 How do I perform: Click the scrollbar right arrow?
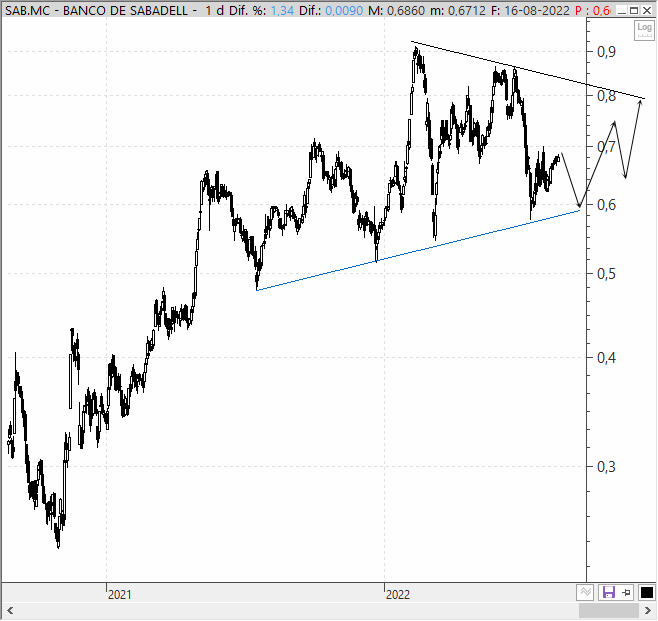coord(648,611)
